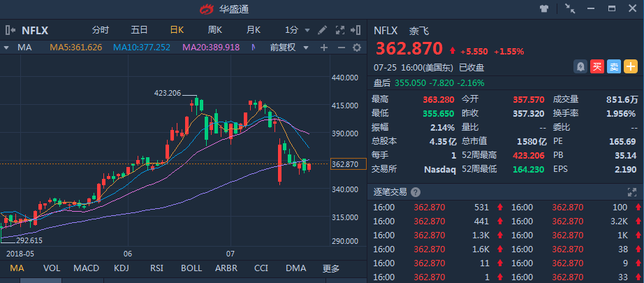644x283 pixels.
Task: Click the 华盛通 logo icon
Action: point(207,8)
